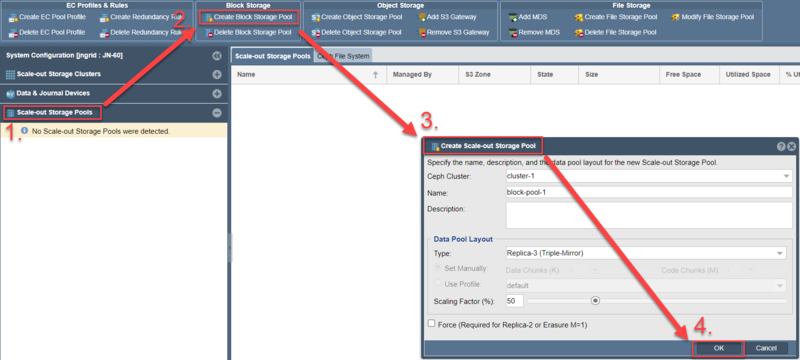The height and width of the screenshot is (360, 800).
Task: Collapse Scale-out Storage Pools section
Action: coord(217,113)
